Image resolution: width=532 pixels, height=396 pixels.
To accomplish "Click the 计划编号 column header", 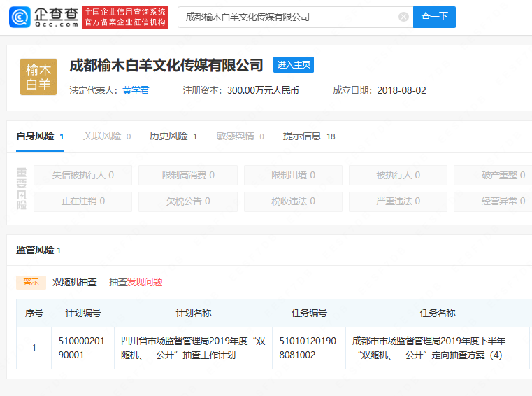I will click(82, 313).
